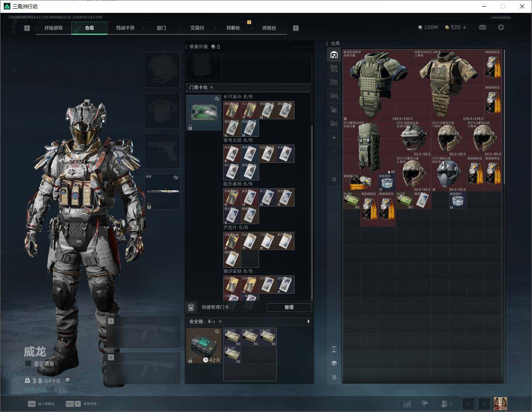This screenshot has height=412, width=532.
Task: Open the warehouse sidebar gear settings
Action: pyautogui.click(x=334, y=179)
